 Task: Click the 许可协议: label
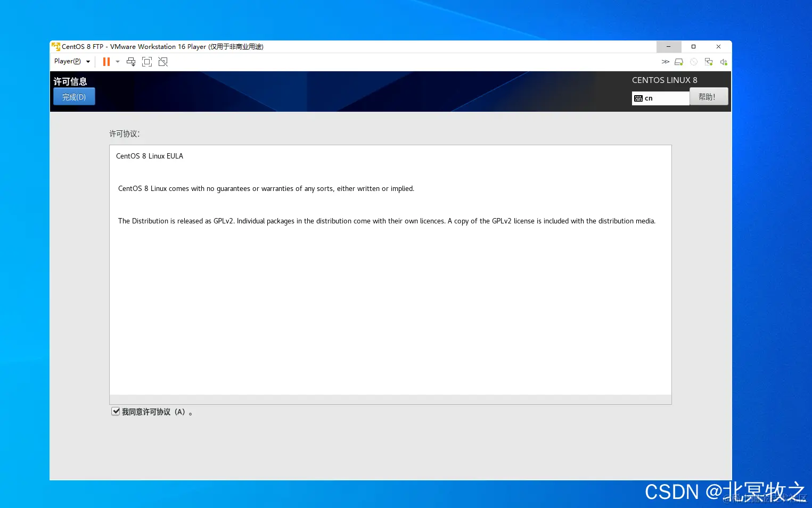coord(125,134)
